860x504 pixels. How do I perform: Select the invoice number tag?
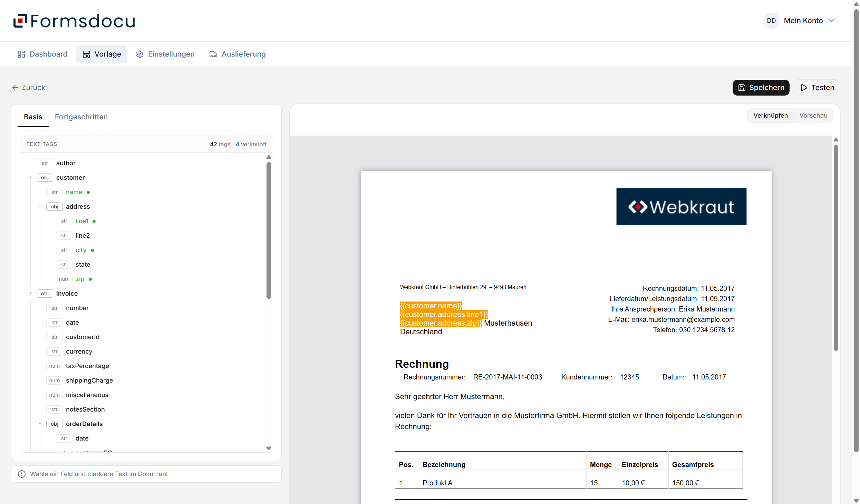(x=77, y=308)
